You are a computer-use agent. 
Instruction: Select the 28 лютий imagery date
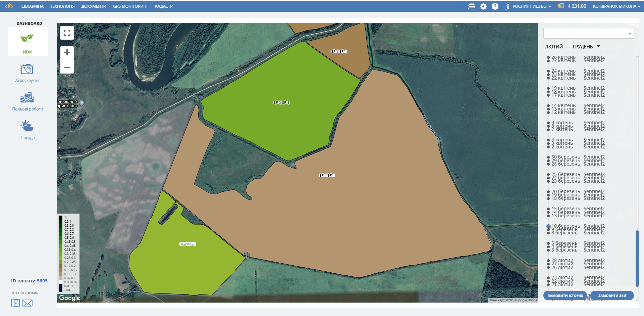coord(562,260)
